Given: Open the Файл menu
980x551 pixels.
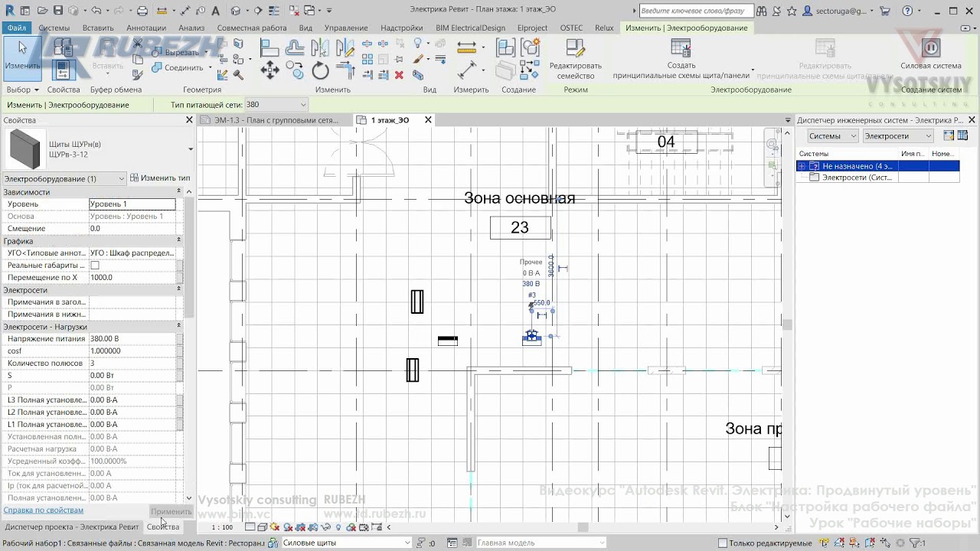Looking at the screenshot, I should click(x=17, y=28).
